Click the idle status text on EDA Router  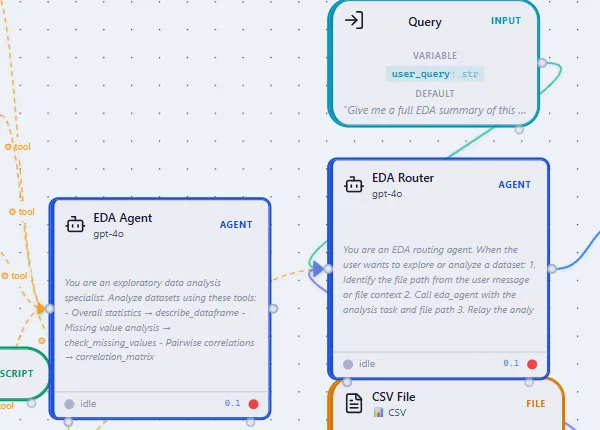[367, 364]
